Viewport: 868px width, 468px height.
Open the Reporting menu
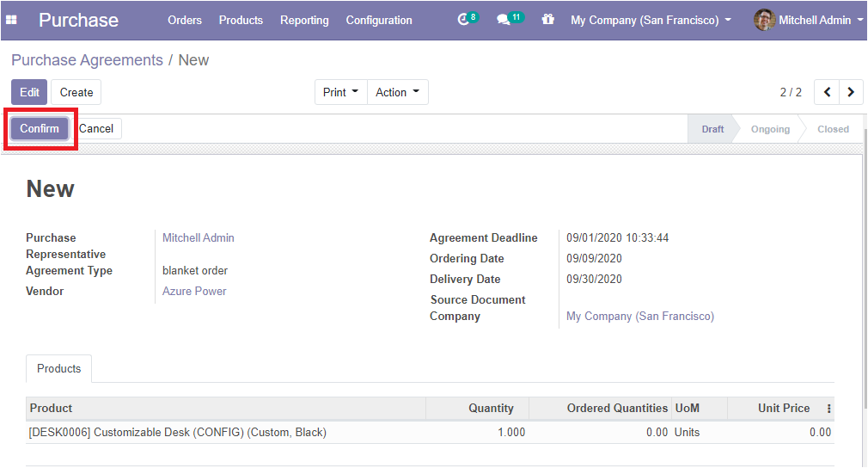(304, 20)
